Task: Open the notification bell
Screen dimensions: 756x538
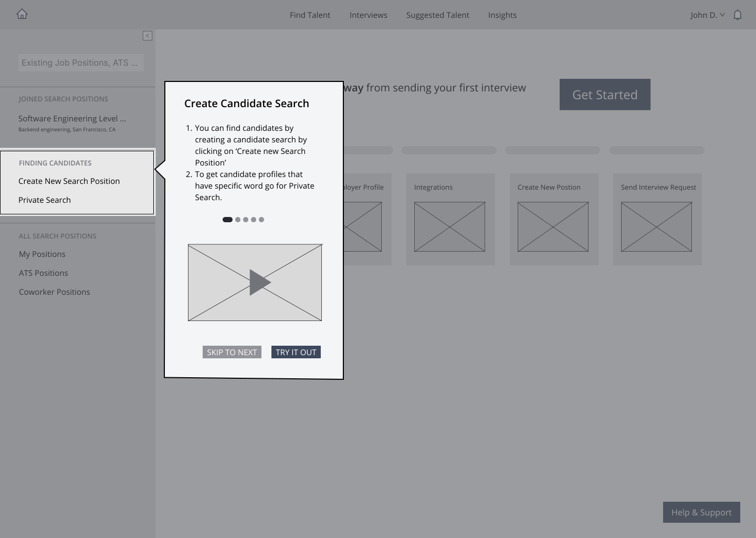Action: coord(737,15)
